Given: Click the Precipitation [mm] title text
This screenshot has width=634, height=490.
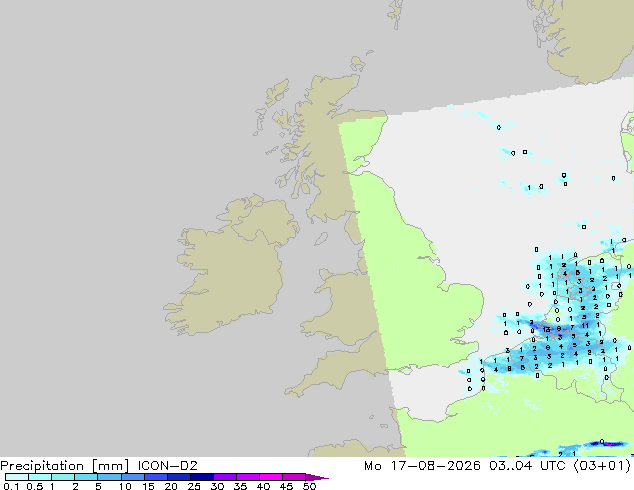Looking at the screenshot, I should (x=65, y=466).
